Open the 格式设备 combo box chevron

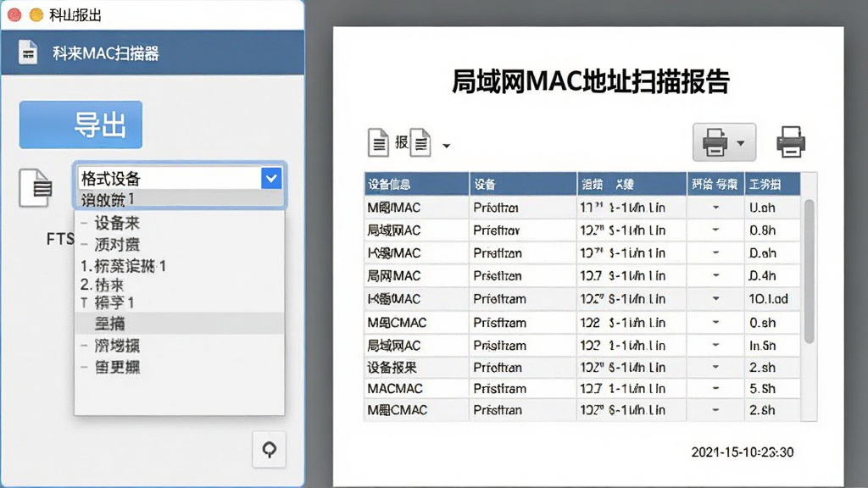point(271,178)
